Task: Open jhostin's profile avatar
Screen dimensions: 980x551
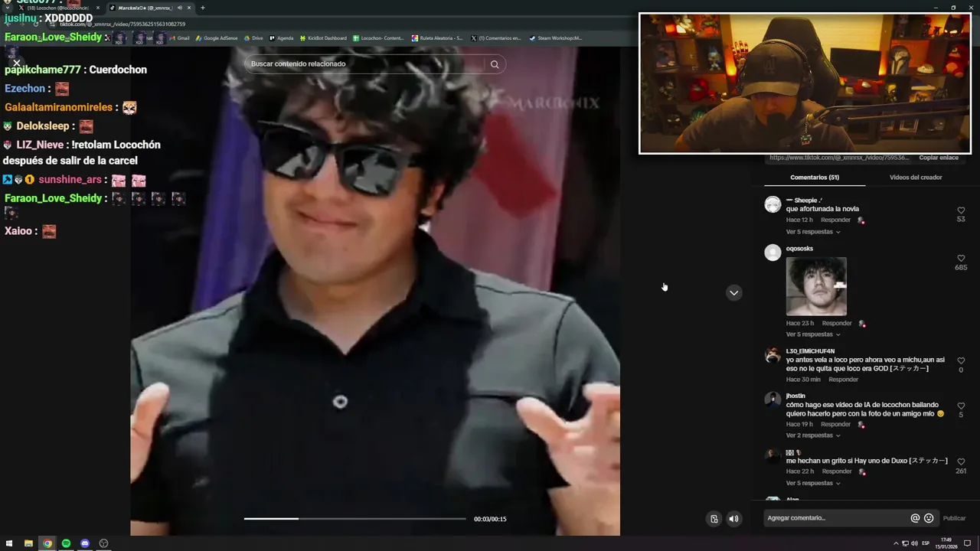Action: 773,399
